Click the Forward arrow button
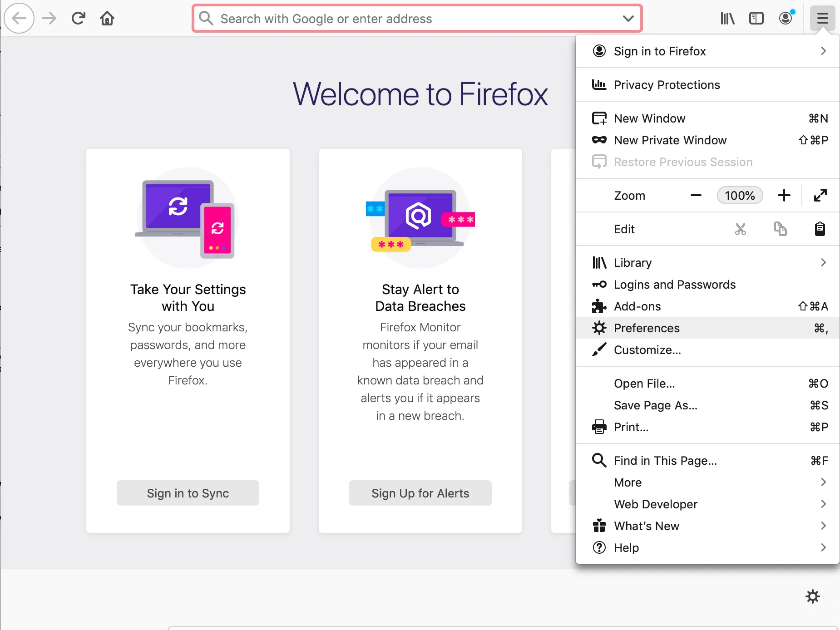The width and height of the screenshot is (840, 630). point(49,18)
